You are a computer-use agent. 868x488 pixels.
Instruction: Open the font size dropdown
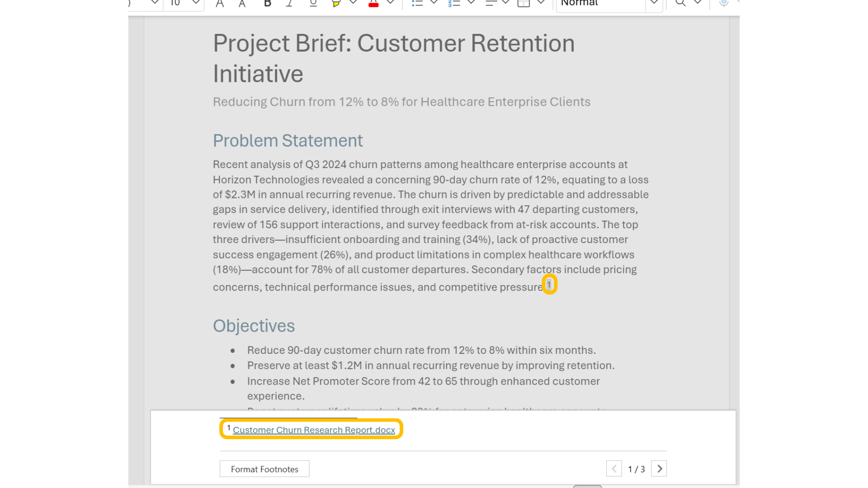click(x=196, y=3)
